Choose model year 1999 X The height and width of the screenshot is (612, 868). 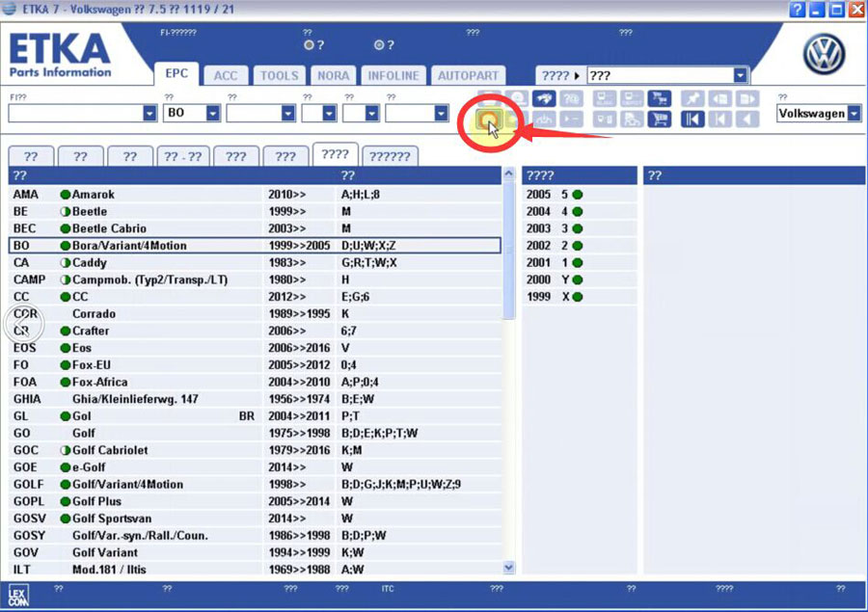pos(579,297)
